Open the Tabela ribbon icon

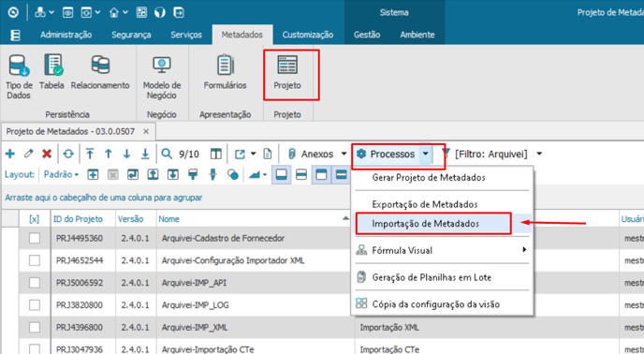click(51, 72)
